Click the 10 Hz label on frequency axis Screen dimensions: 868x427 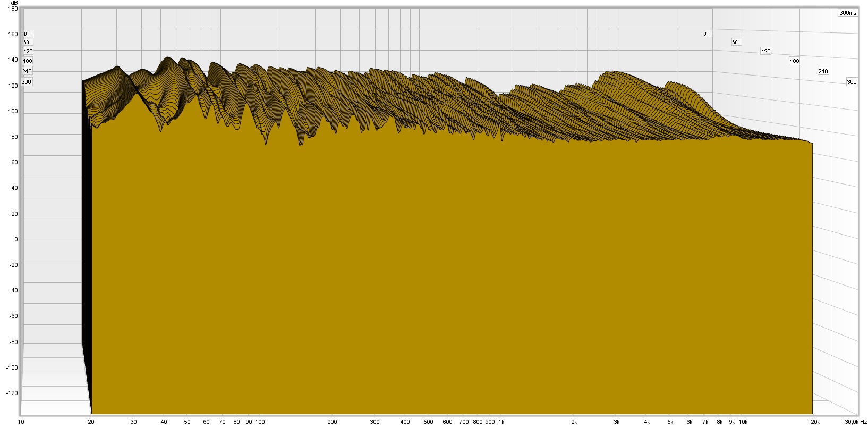click(21, 422)
